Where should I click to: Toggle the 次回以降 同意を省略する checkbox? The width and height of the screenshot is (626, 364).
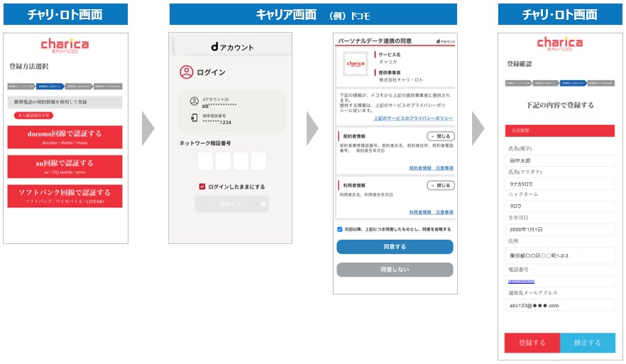(340, 229)
